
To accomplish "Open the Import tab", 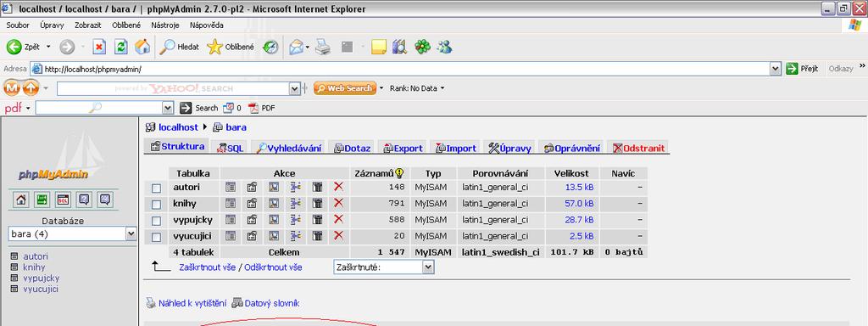I will [x=455, y=148].
